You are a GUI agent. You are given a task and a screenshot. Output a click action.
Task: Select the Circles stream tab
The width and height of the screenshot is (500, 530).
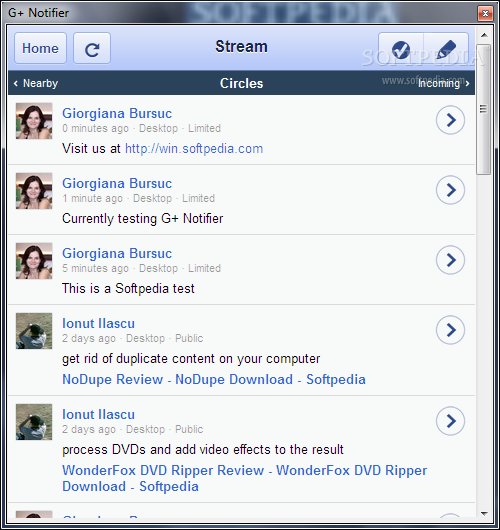pyautogui.click(x=241, y=83)
